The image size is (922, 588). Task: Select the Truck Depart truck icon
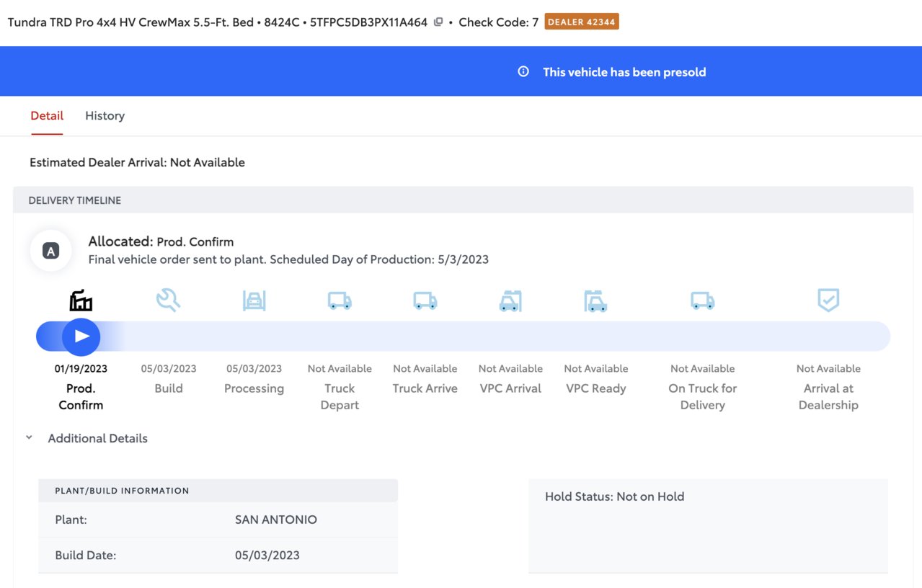tap(340, 300)
